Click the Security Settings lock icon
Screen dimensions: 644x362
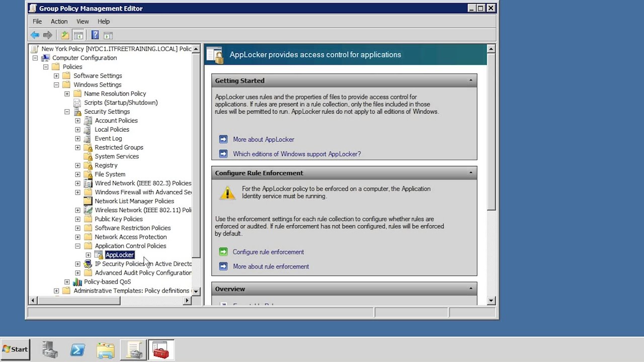point(77,112)
